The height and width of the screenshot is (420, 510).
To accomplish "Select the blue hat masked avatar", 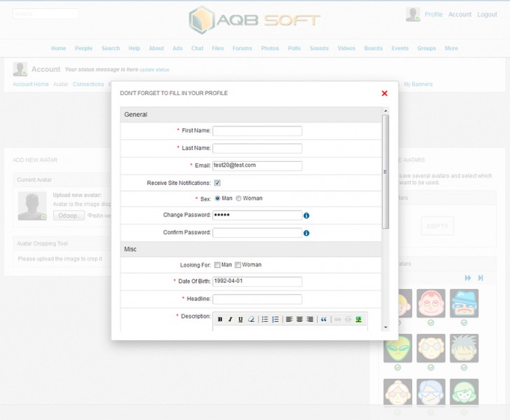I will (464, 303).
